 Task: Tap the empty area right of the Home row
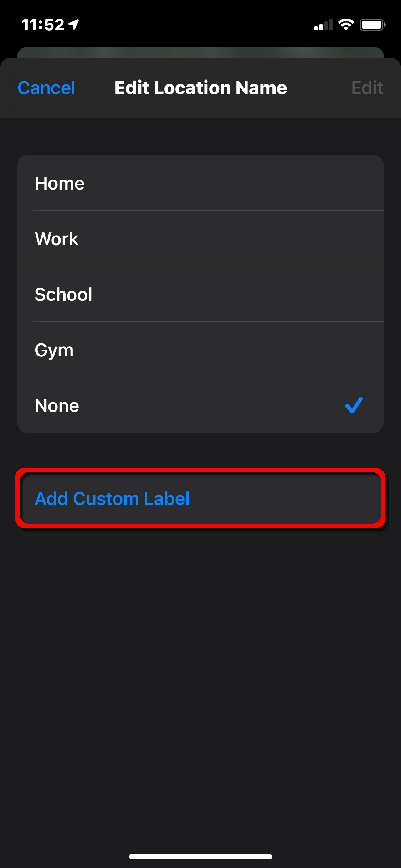[250, 183]
